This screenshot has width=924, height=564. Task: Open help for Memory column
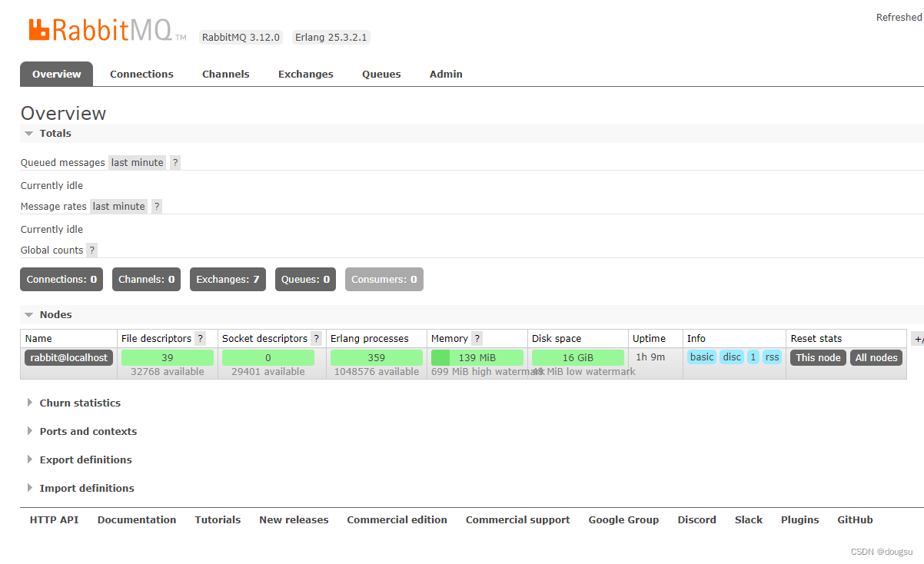[x=477, y=339]
